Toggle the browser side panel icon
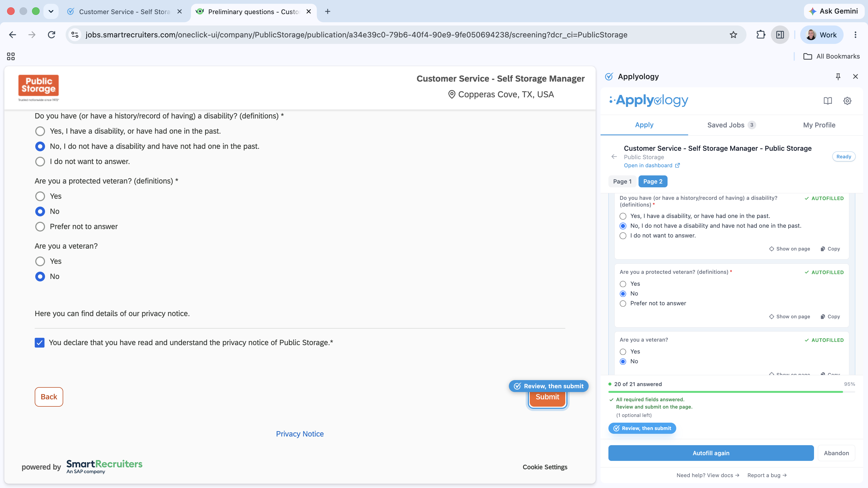Viewport: 868px width, 488px height. 780,35
